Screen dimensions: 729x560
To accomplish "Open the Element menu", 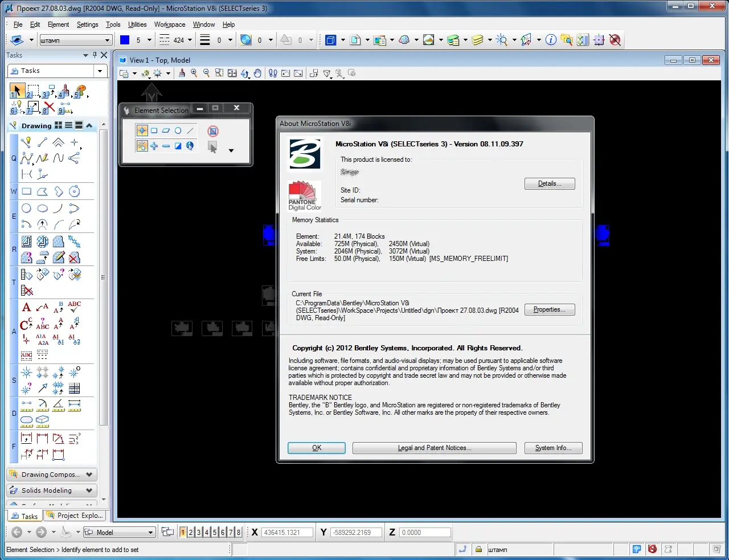I will (x=58, y=24).
